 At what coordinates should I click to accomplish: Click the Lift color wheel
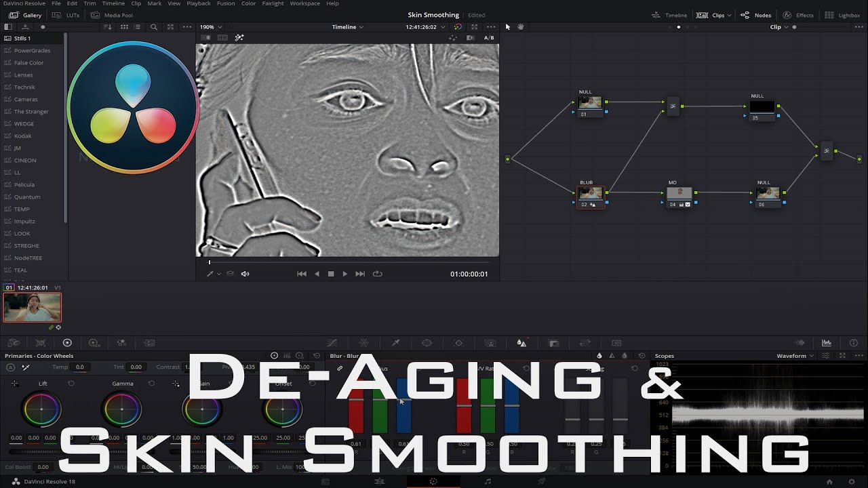42,409
